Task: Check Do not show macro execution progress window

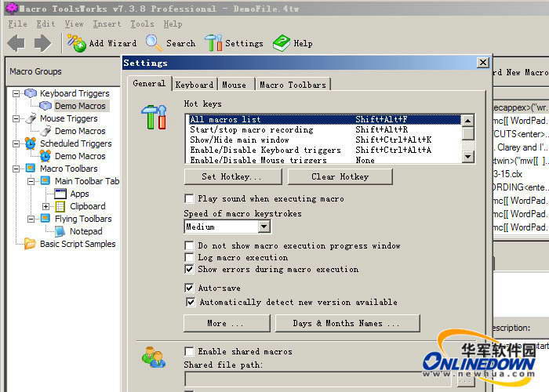Action: [x=189, y=245]
